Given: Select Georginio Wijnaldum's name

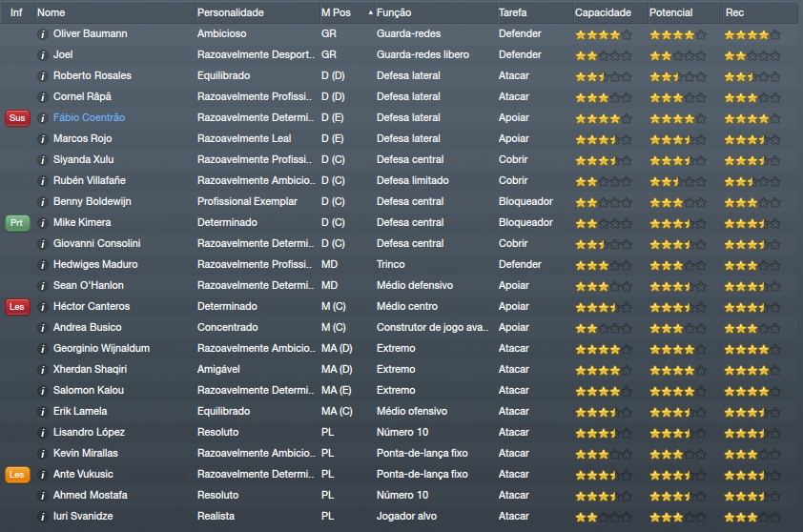Looking at the screenshot, I should click(x=101, y=348).
